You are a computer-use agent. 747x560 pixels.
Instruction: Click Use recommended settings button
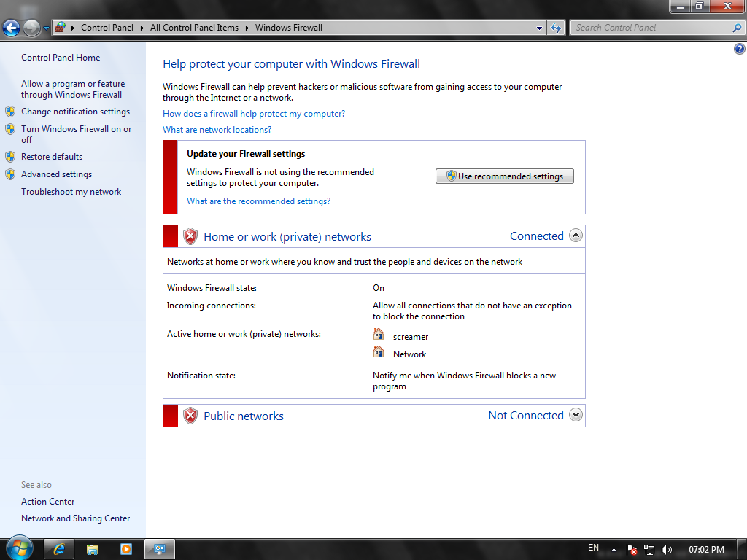pos(505,176)
